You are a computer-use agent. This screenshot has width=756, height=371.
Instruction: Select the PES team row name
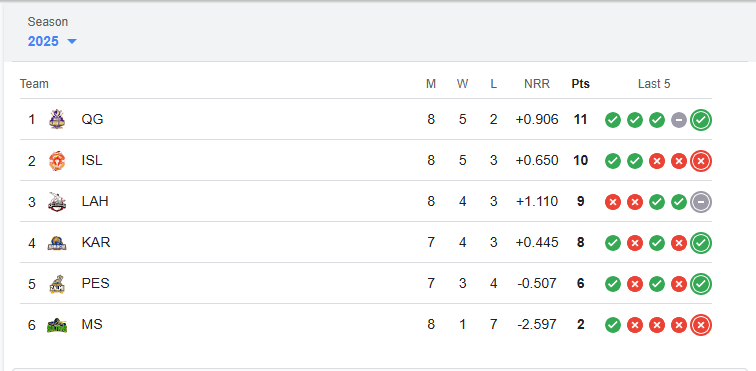pyautogui.click(x=95, y=283)
